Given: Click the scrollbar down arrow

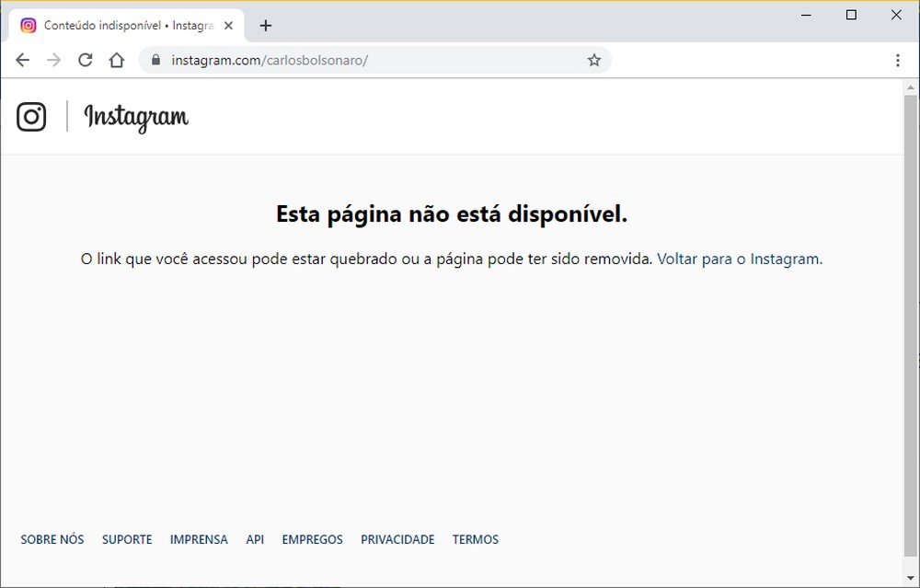Looking at the screenshot, I should click(x=910, y=579).
